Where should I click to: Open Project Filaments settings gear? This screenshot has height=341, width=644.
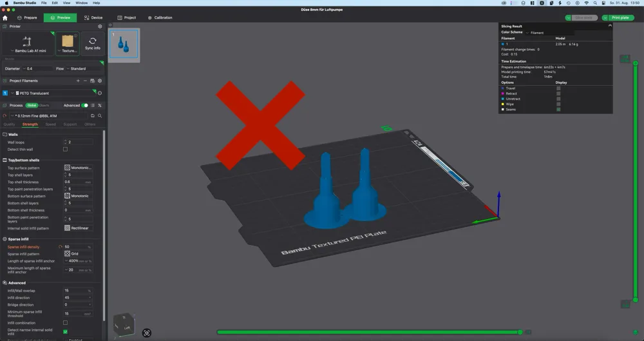point(100,81)
